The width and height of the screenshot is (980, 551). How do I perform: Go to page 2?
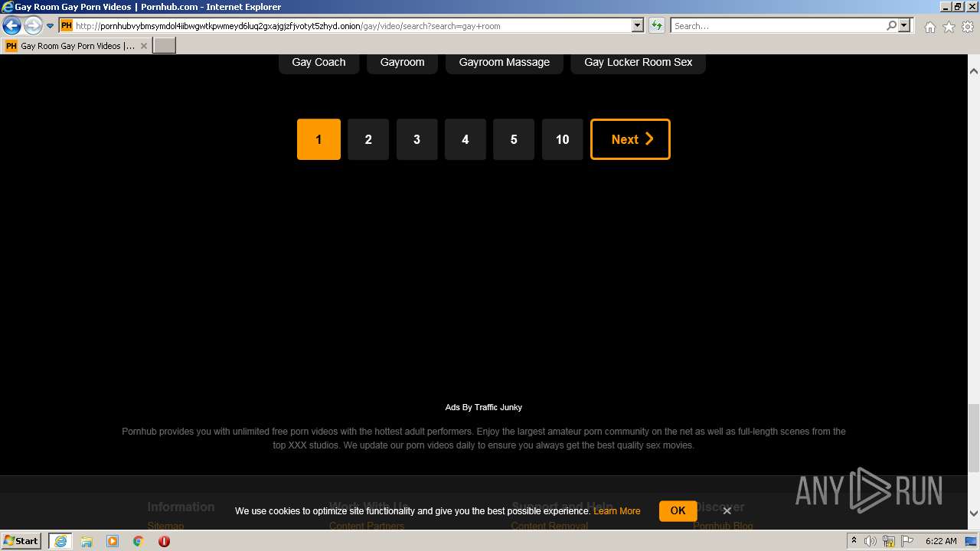(x=368, y=139)
